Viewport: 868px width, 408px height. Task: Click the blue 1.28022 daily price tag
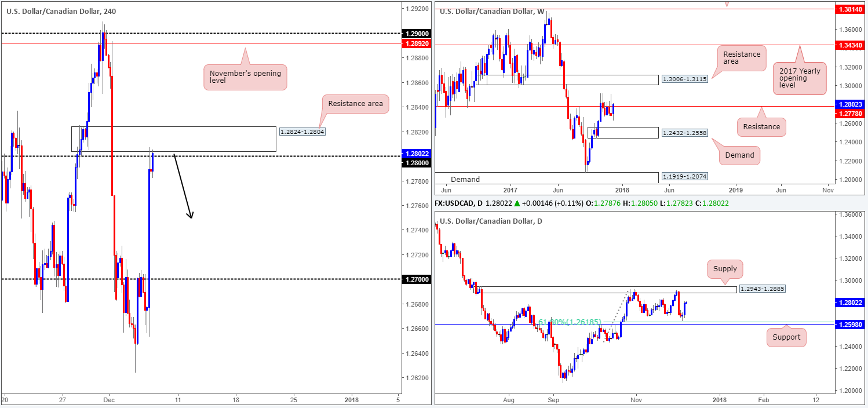(x=849, y=302)
